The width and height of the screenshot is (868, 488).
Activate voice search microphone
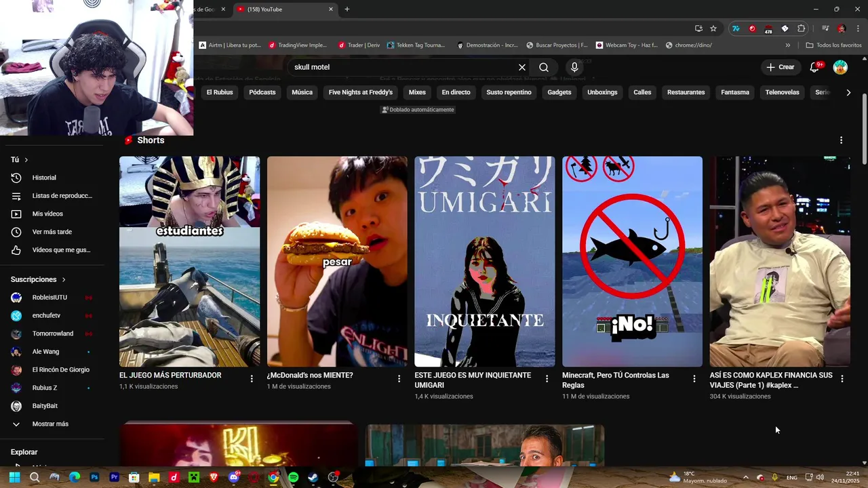[x=574, y=67]
